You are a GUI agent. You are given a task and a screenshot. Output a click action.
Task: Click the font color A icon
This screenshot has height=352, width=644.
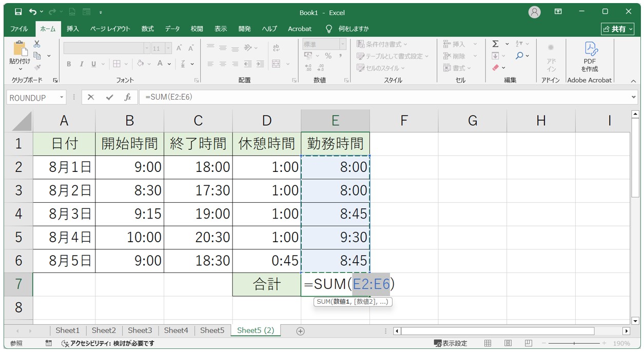coord(161,64)
